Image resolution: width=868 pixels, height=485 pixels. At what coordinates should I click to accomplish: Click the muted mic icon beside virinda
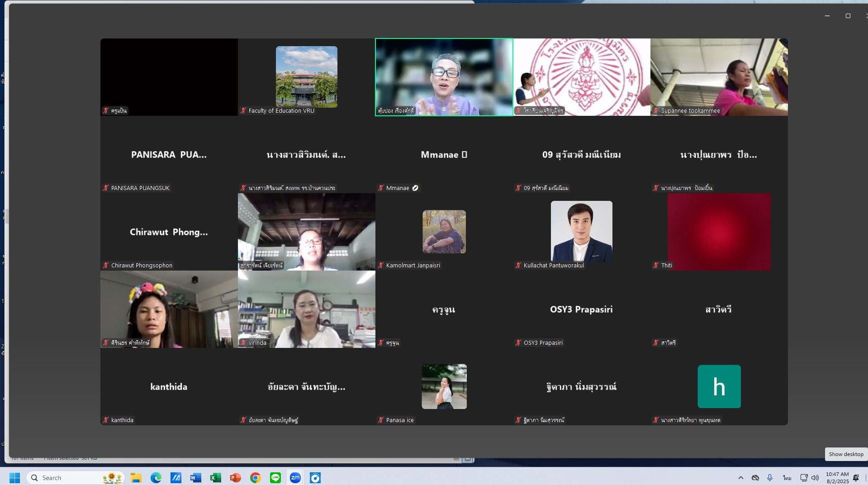tap(243, 343)
